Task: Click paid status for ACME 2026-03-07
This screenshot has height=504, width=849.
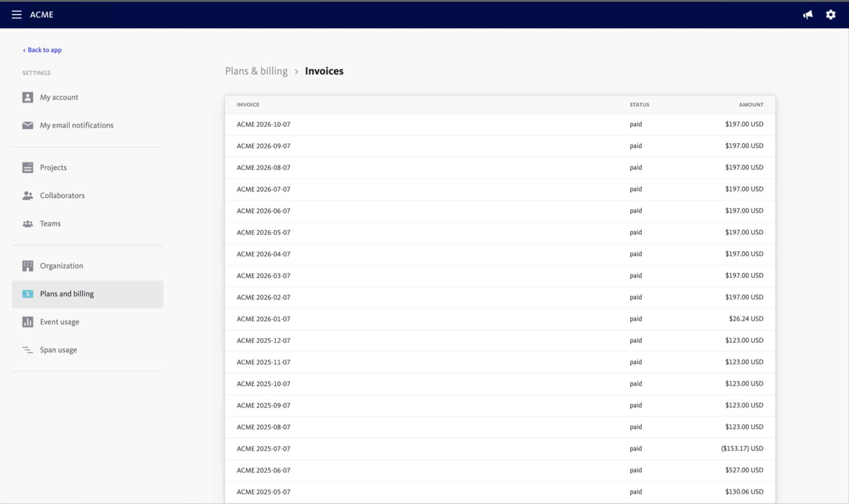Action: [636, 275]
